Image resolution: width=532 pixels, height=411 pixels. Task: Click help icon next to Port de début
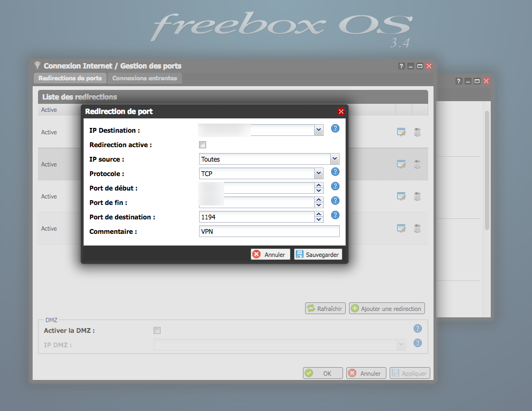click(x=336, y=186)
